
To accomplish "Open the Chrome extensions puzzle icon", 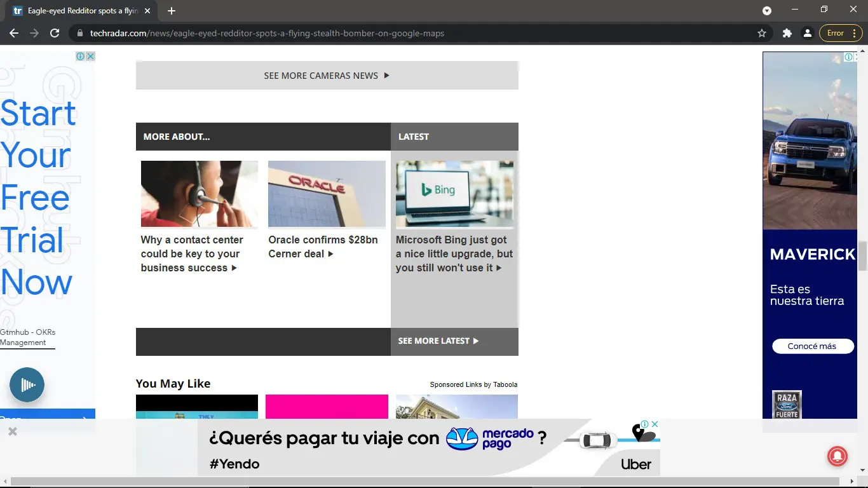I will (787, 33).
